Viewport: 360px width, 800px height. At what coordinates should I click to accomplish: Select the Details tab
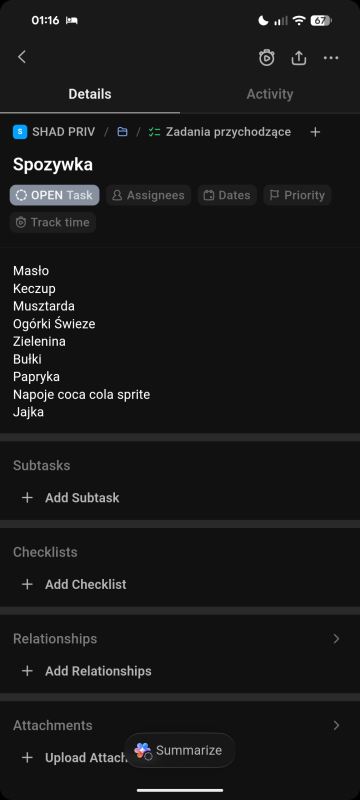tap(90, 94)
